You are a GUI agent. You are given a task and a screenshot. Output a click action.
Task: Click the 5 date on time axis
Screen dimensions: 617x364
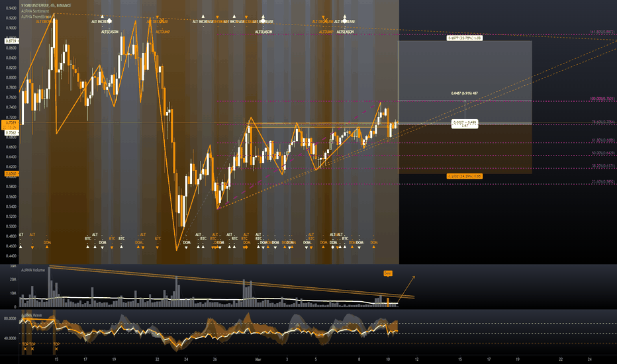(x=316, y=359)
